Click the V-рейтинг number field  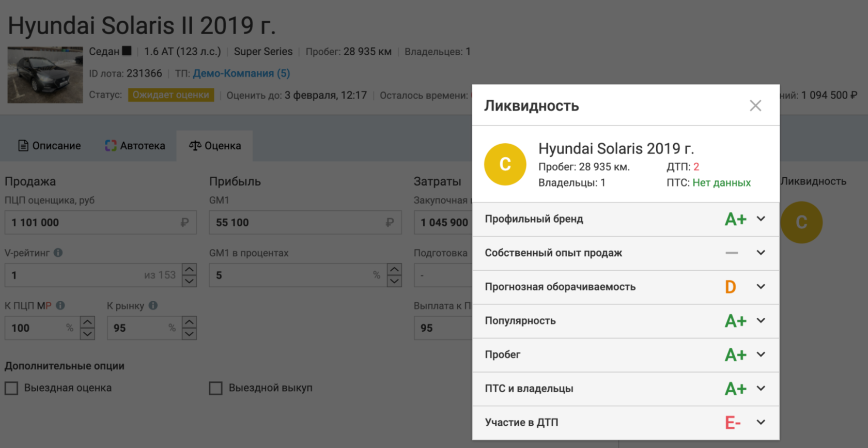(x=94, y=275)
